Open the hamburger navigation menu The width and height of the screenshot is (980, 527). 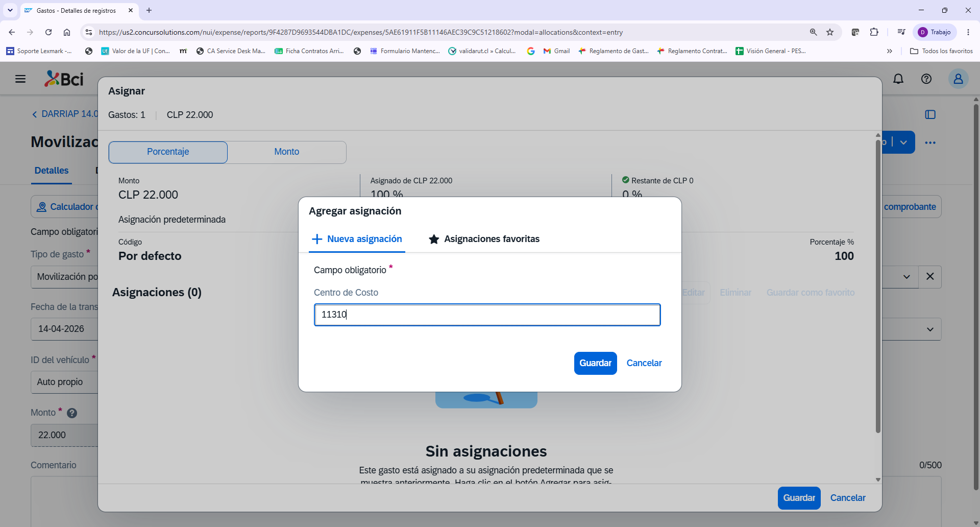(20, 79)
